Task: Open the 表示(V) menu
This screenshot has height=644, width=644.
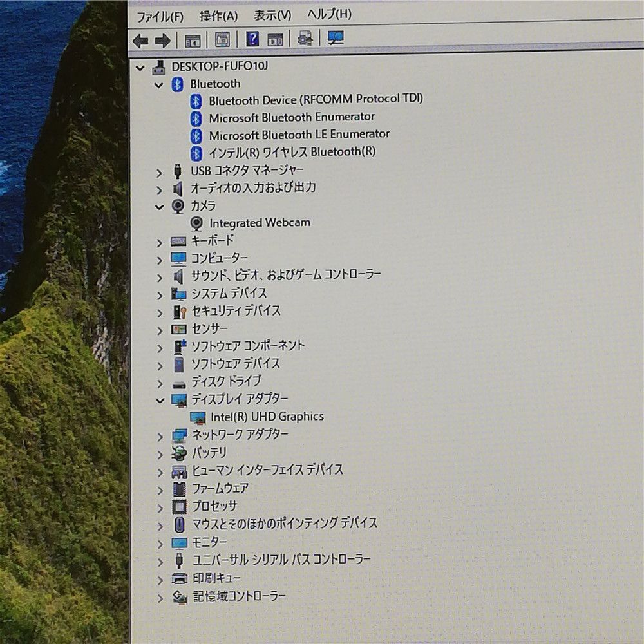Action: point(272,15)
